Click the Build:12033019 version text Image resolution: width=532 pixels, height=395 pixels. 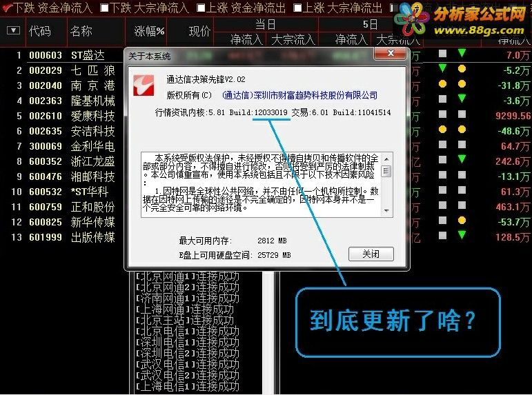click(259, 112)
